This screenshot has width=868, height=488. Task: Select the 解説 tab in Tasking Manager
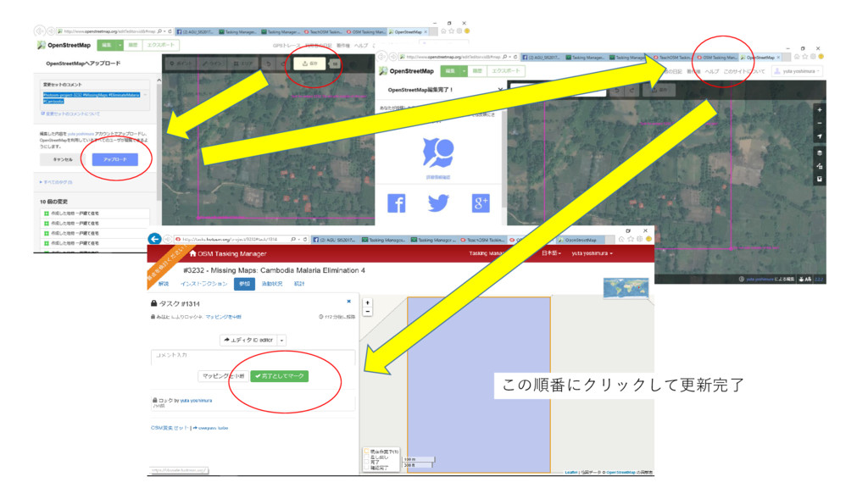click(x=164, y=284)
